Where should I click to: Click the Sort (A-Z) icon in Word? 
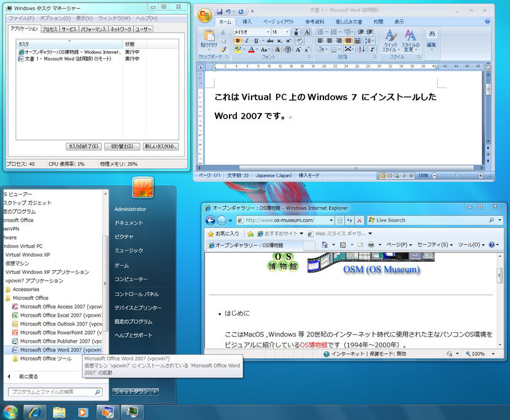coord(361,50)
